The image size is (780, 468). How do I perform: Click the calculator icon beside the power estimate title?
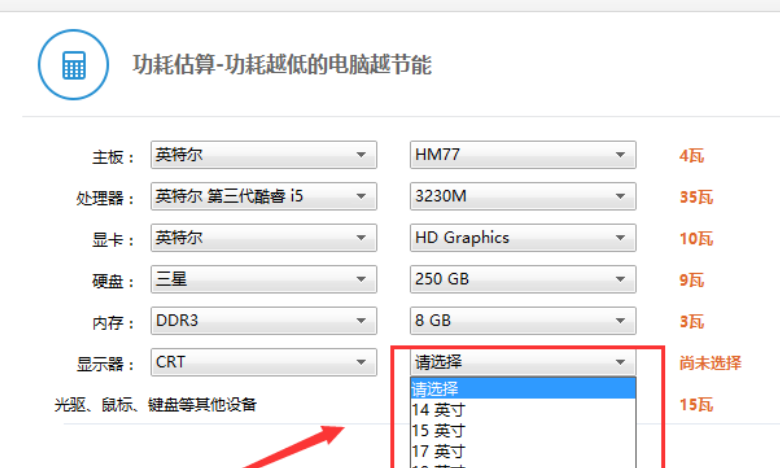tap(73, 64)
